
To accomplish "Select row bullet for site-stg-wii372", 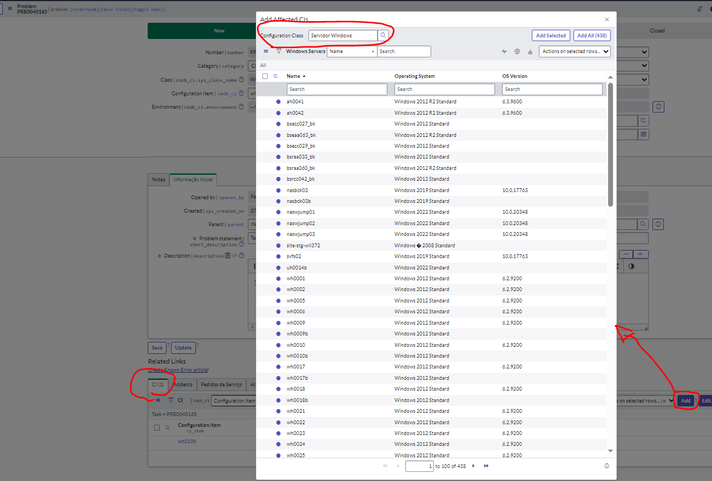I will point(278,246).
